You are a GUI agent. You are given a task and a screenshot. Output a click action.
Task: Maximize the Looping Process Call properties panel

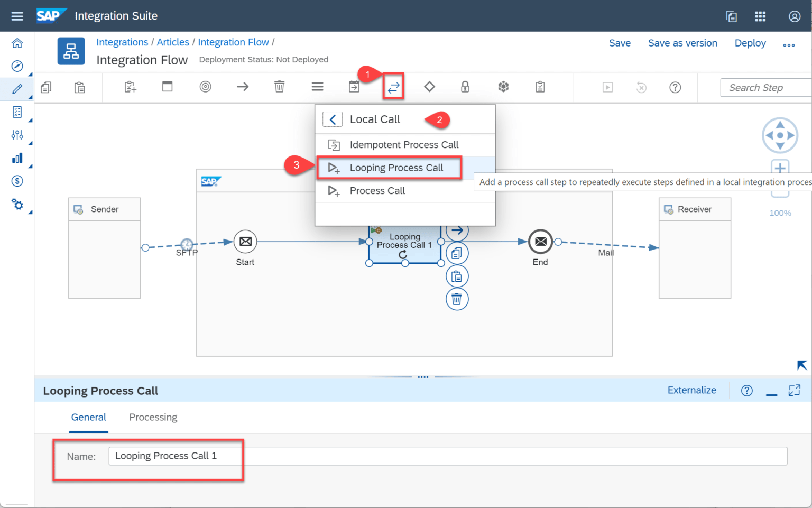click(x=794, y=390)
